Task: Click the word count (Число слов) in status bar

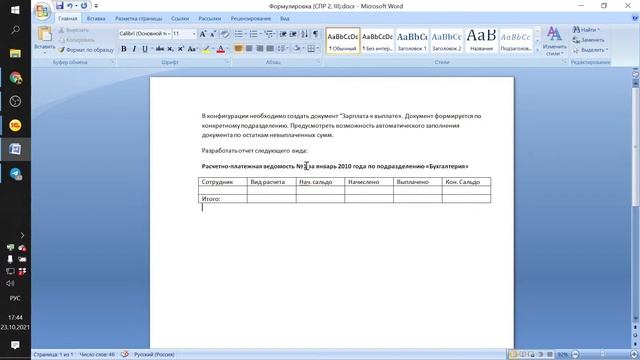Action: 97,354
